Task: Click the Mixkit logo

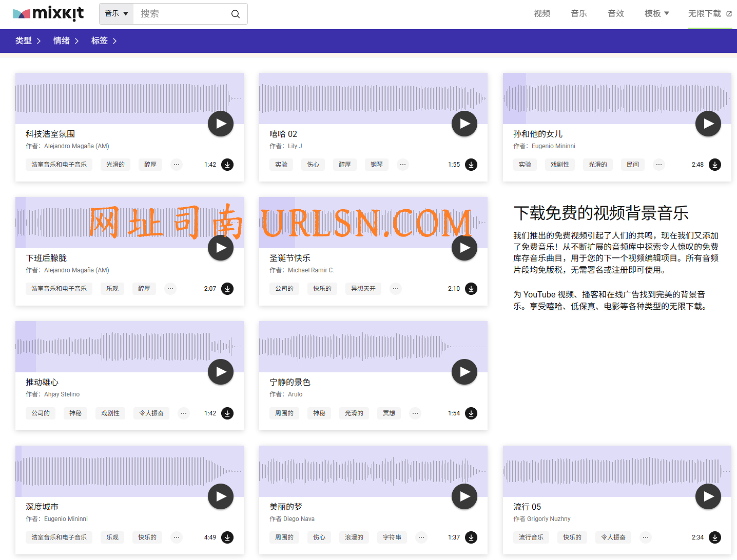Action: click(x=48, y=14)
